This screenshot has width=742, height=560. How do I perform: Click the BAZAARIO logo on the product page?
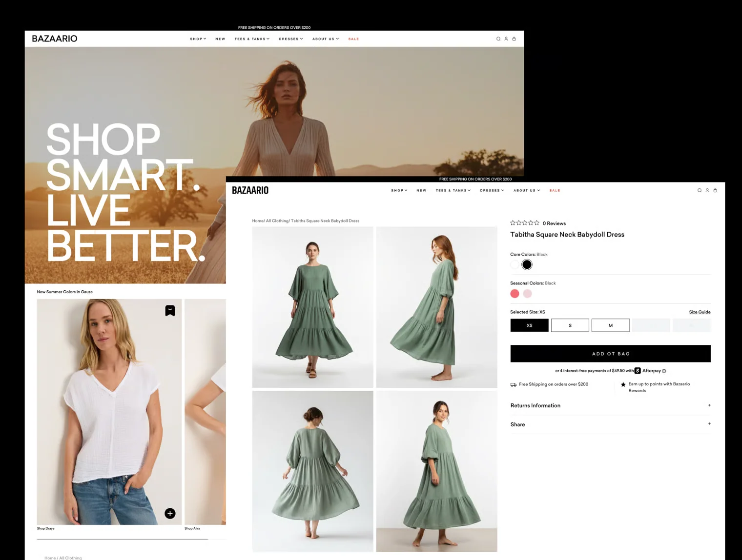tap(250, 190)
